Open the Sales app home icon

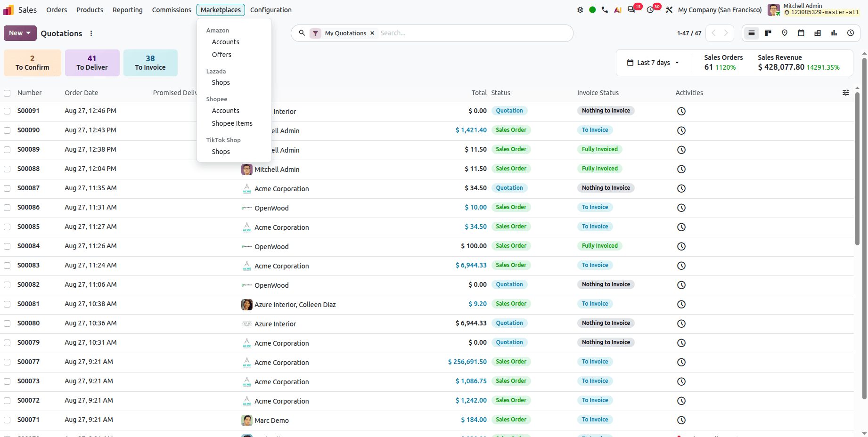click(8, 10)
